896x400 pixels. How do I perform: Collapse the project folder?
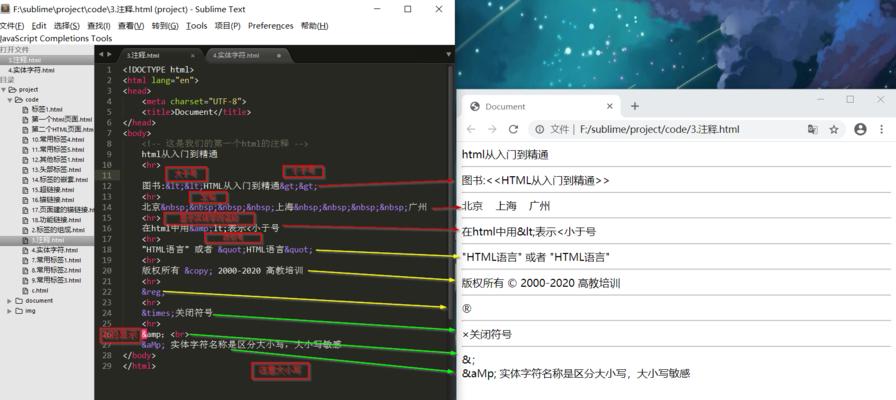pos(4,90)
